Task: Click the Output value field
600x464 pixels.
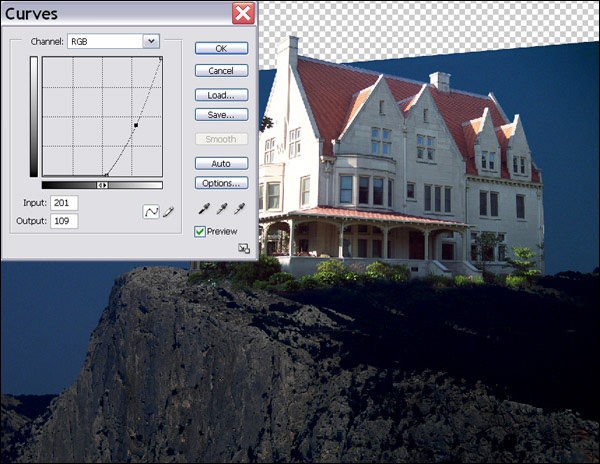Action: [x=64, y=221]
